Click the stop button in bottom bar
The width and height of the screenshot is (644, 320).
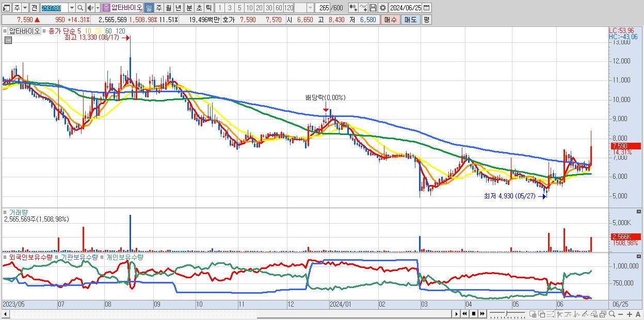tap(474, 314)
